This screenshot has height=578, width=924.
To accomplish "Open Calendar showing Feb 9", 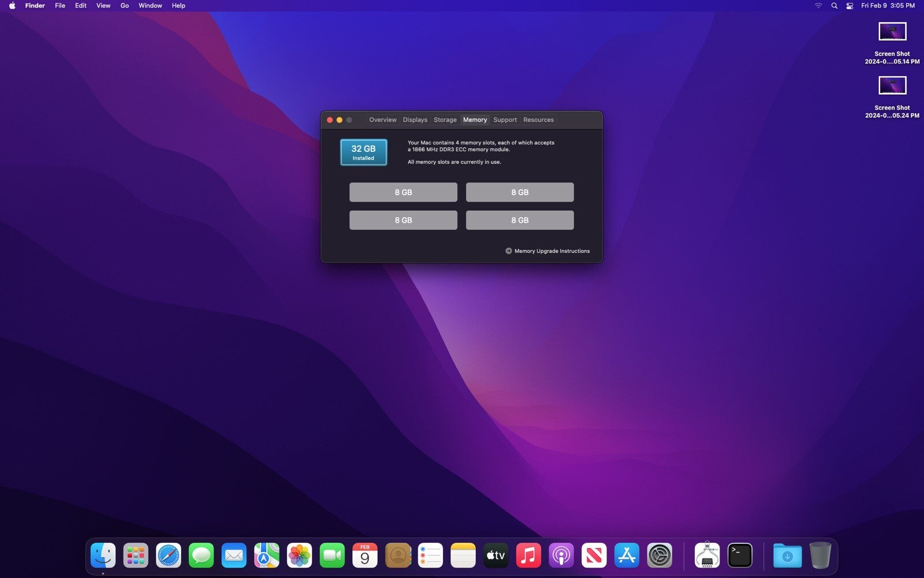I will click(x=365, y=555).
